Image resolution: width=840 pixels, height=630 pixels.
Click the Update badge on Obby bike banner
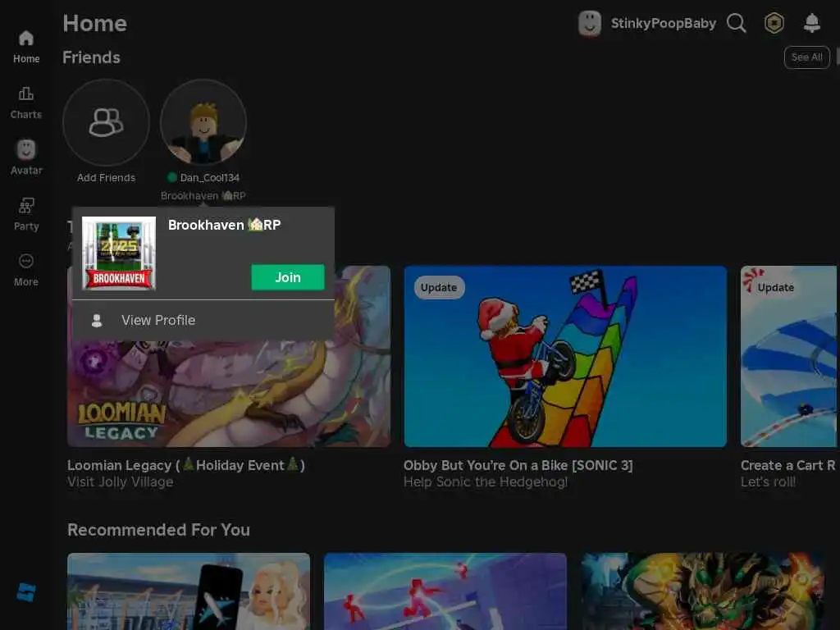coord(439,288)
